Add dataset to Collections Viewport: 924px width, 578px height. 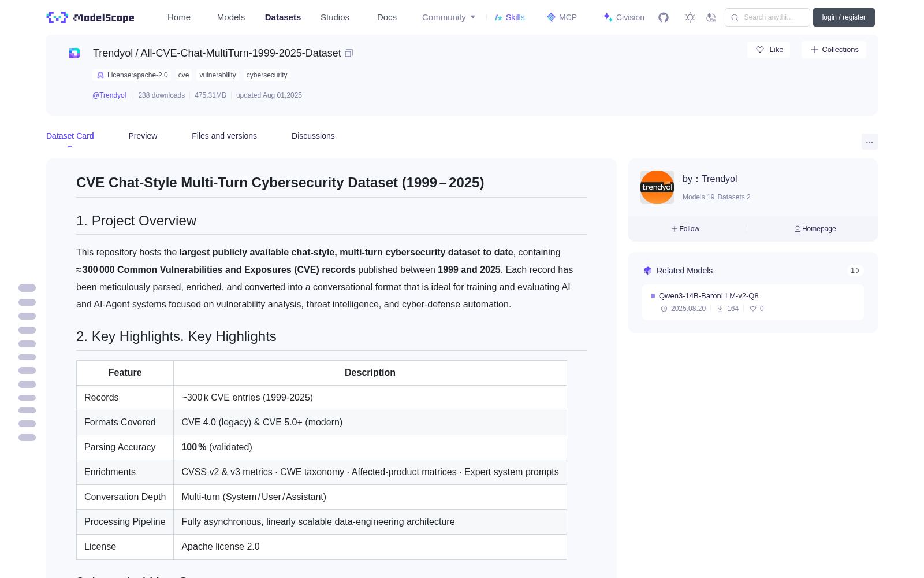point(834,50)
